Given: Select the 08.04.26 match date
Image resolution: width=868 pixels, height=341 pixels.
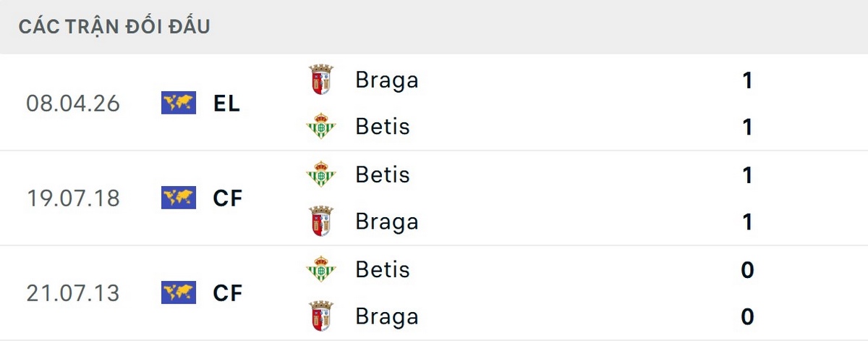Looking at the screenshot, I should point(72,104).
